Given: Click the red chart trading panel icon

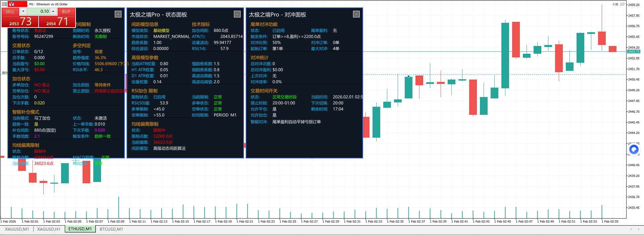Looking at the screenshot, I should 11,4.
